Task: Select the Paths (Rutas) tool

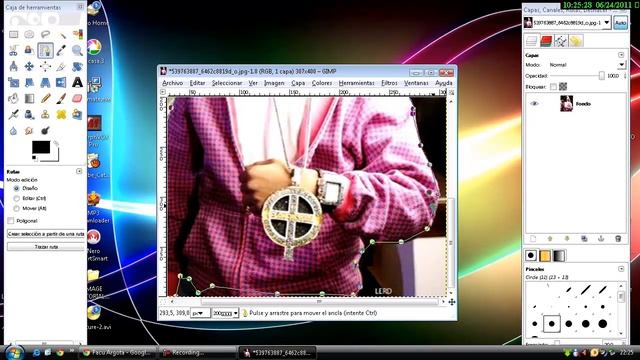Action: tap(45, 51)
